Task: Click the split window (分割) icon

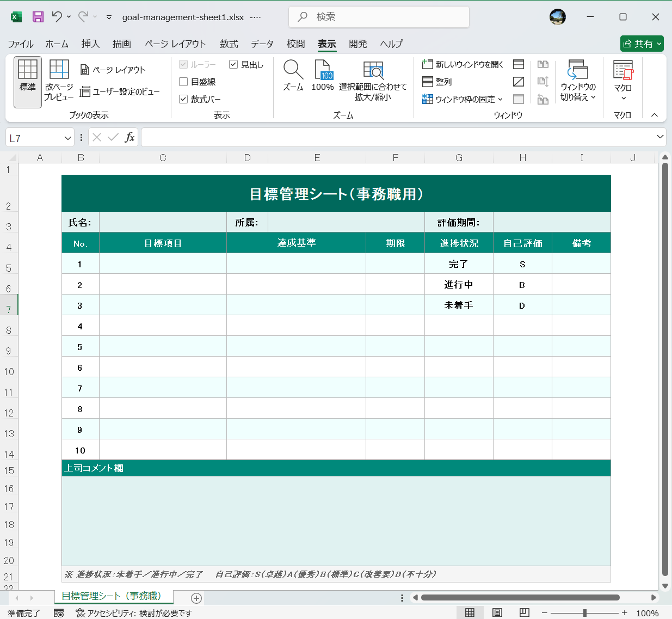Action: pos(519,64)
